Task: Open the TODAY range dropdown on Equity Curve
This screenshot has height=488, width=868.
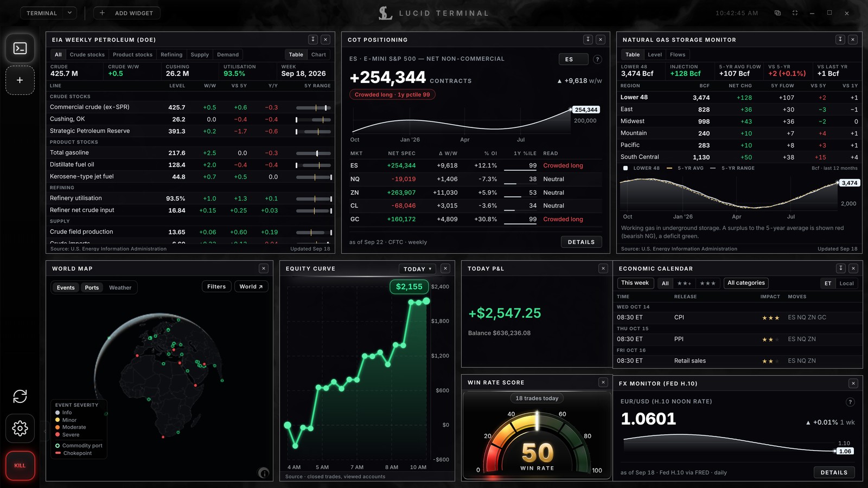Action: [x=417, y=269]
